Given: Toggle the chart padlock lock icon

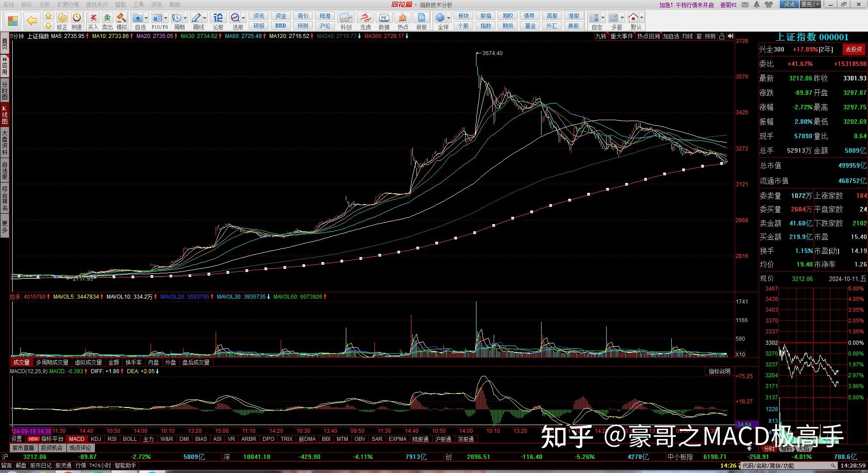Looking at the screenshot, I should [x=722, y=37].
